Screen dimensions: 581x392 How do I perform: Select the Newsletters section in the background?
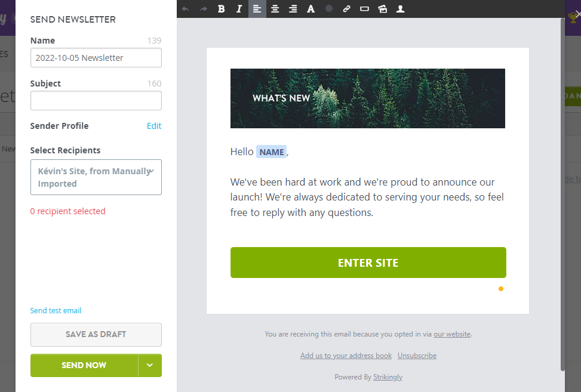point(8,149)
